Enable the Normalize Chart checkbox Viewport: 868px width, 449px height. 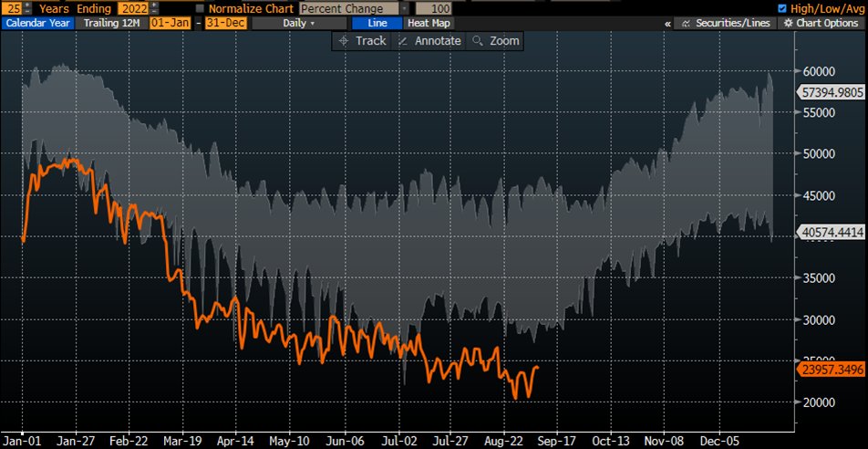coord(200,8)
